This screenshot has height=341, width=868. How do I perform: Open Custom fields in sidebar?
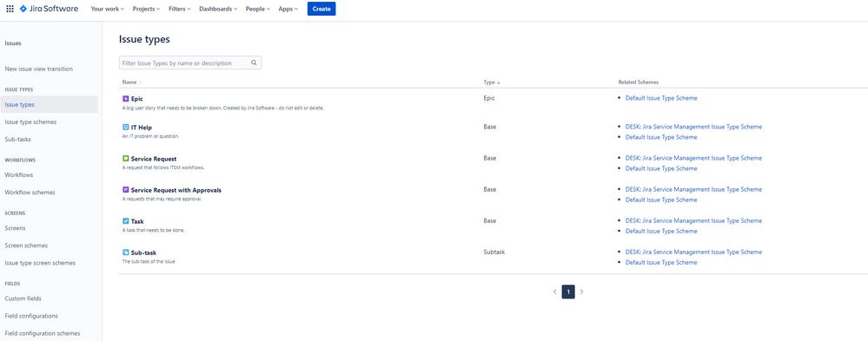click(23, 299)
